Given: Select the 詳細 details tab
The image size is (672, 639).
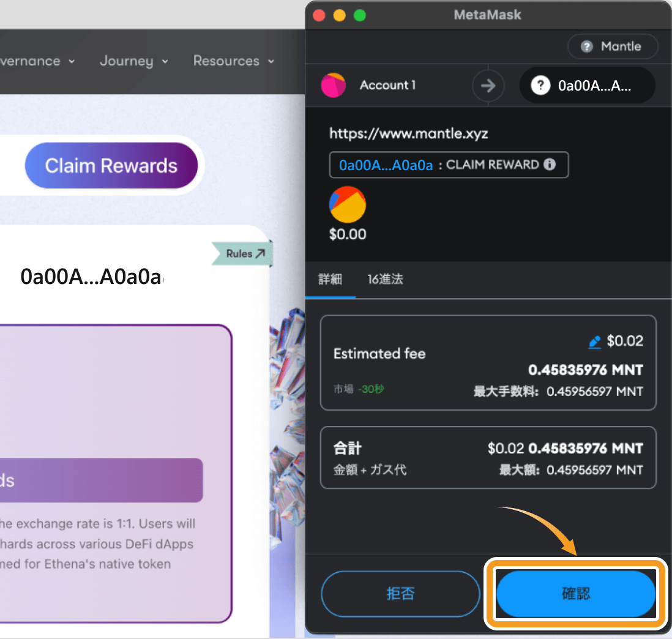Looking at the screenshot, I should (330, 280).
